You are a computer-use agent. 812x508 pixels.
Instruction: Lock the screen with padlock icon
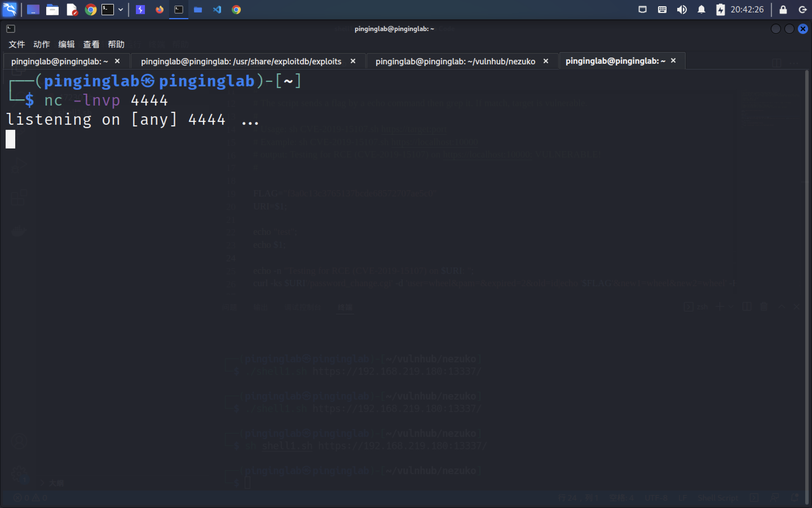[x=783, y=9]
